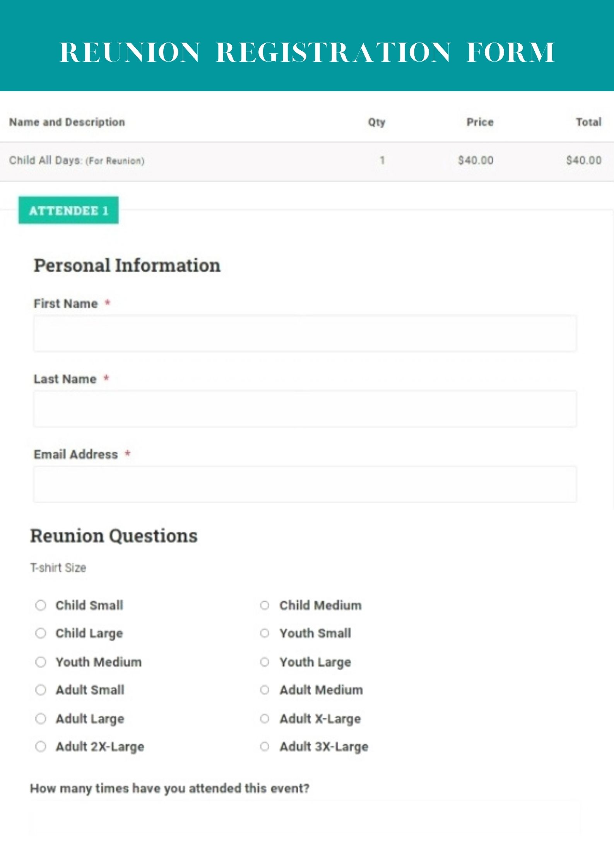Focus the Email Address text box
Screen dimensions: 614x868
[x=304, y=484]
